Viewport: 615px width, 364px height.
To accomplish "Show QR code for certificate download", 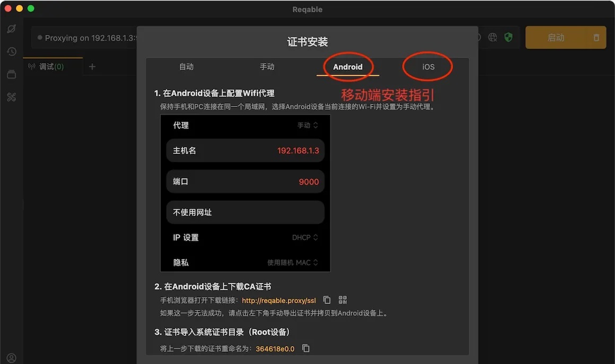I will pyautogui.click(x=342, y=300).
